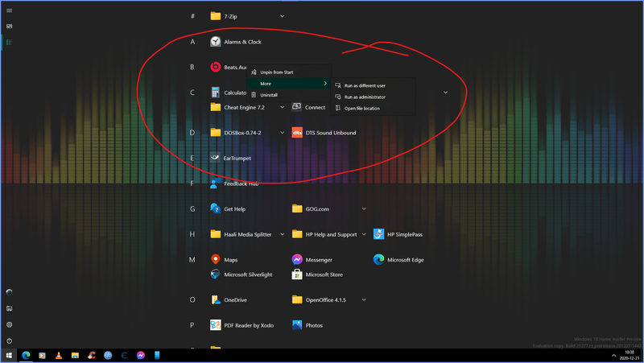Open user account avatar in sidebar
Image resolution: width=644 pixels, height=363 pixels.
click(x=9, y=292)
